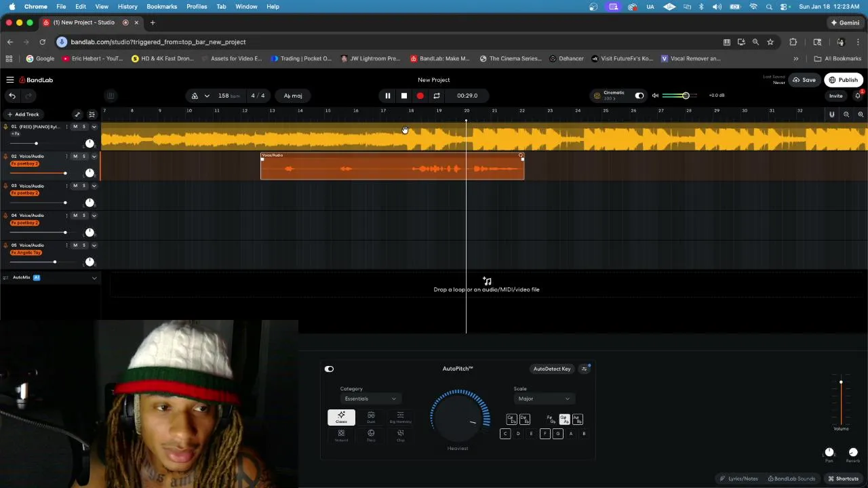Expand track 05 with its chevron

coord(94,245)
